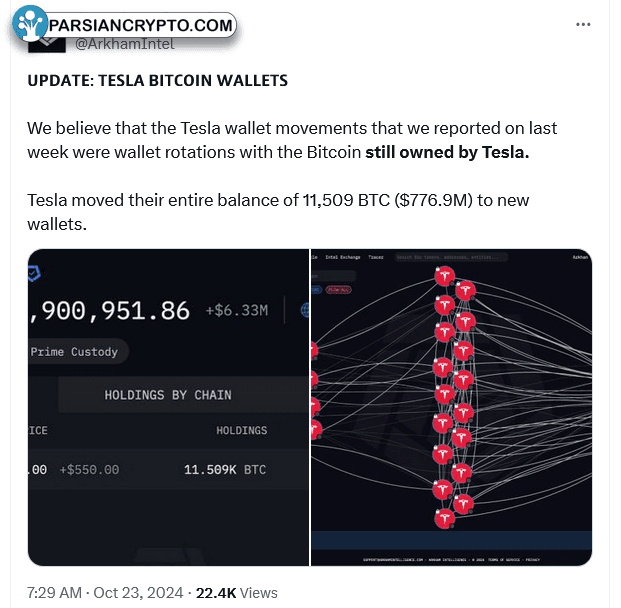Toggle the red filter pill in graph

[x=338, y=290]
